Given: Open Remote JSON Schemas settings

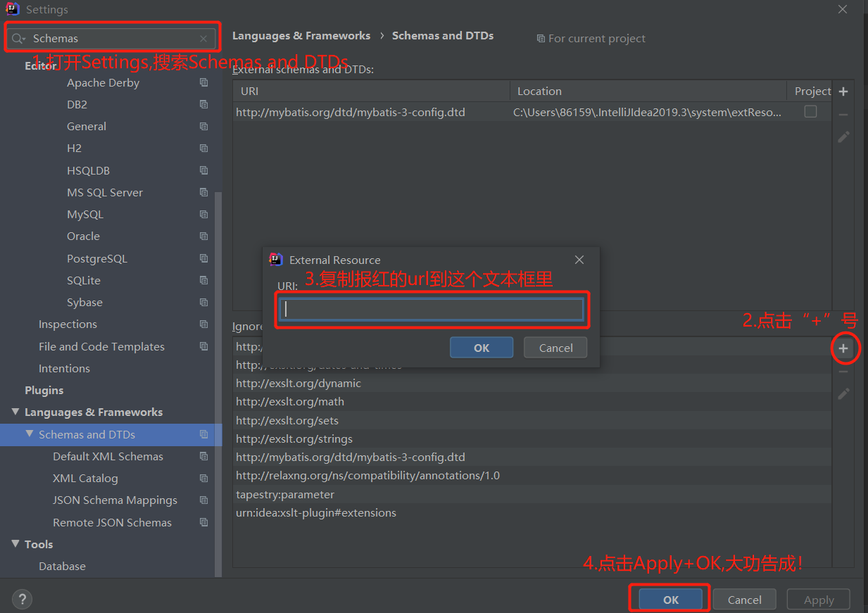Looking at the screenshot, I should click(112, 522).
